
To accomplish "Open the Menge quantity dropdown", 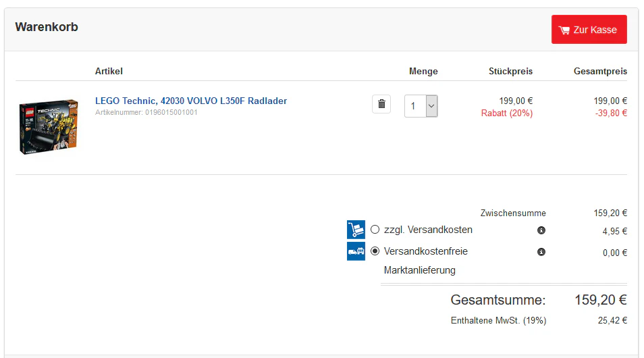I will click(421, 106).
